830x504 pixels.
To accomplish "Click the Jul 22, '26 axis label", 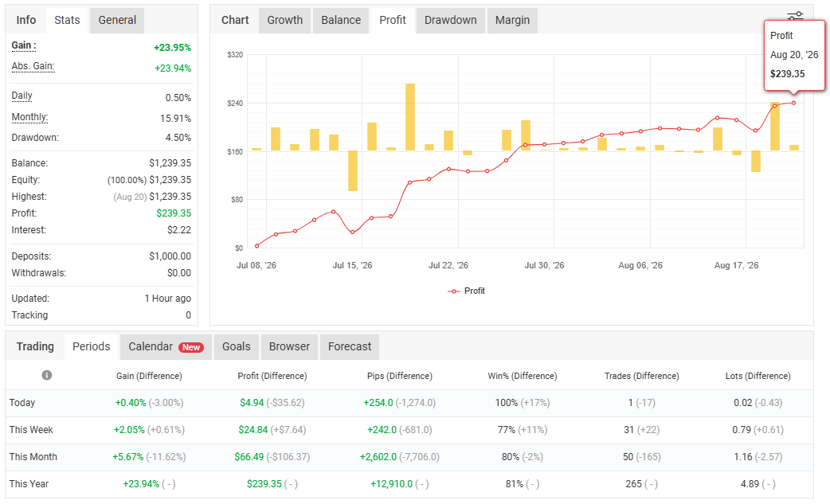I will click(x=448, y=265).
